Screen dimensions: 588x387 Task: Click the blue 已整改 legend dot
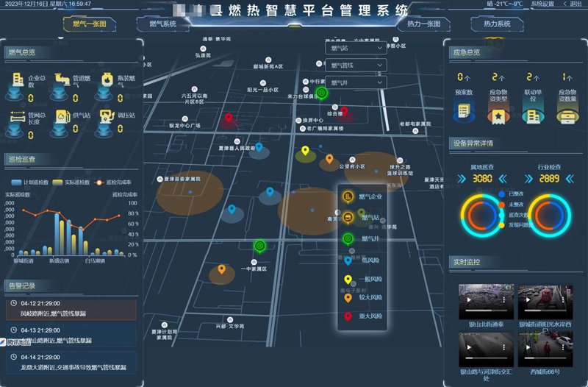point(502,193)
